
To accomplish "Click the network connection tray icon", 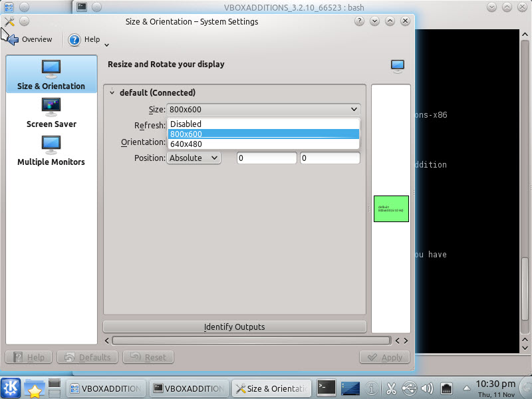I will tap(448, 388).
